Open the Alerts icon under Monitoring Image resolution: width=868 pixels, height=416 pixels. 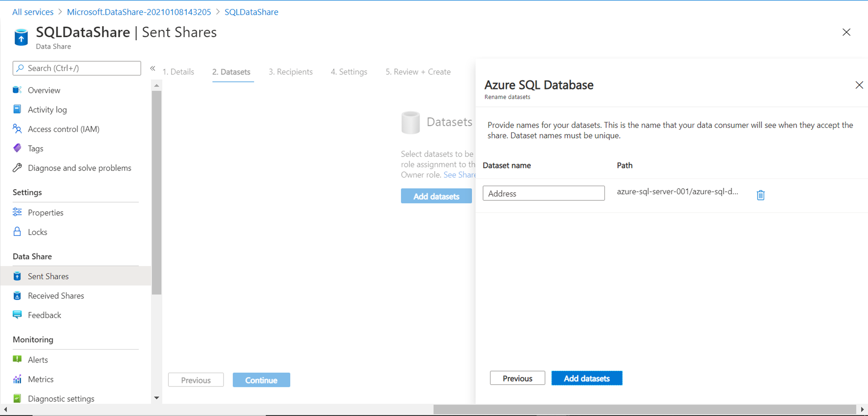point(17,360)
